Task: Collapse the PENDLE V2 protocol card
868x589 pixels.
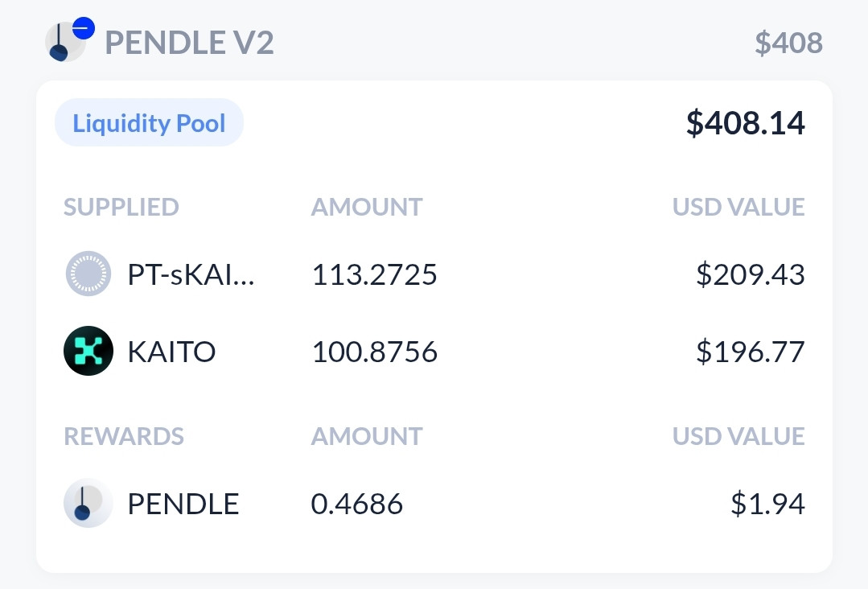Action: (x=190, y=42)
